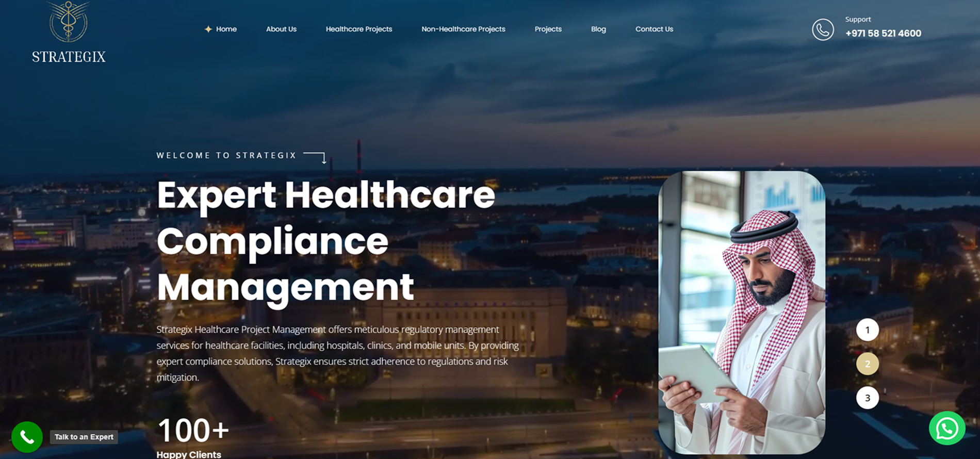Click the Strategix logo emblem
This screenshot has width=980, height=459.
tap(69, 22)
